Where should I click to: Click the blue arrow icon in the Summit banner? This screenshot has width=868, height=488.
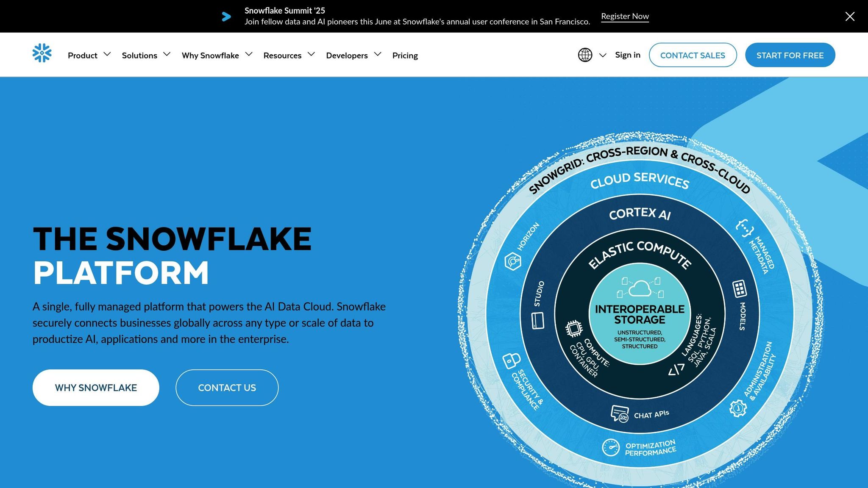226,17
